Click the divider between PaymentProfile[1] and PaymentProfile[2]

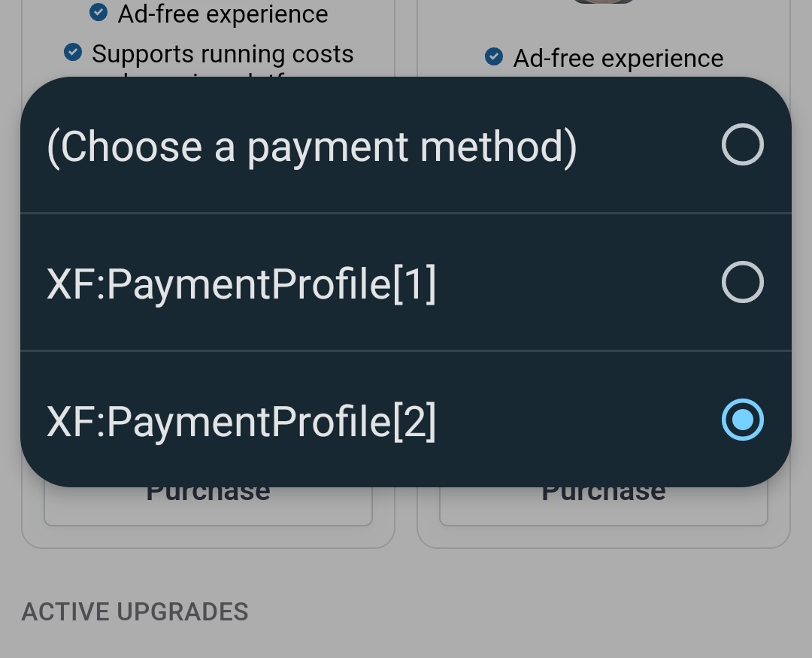(406, 350)
